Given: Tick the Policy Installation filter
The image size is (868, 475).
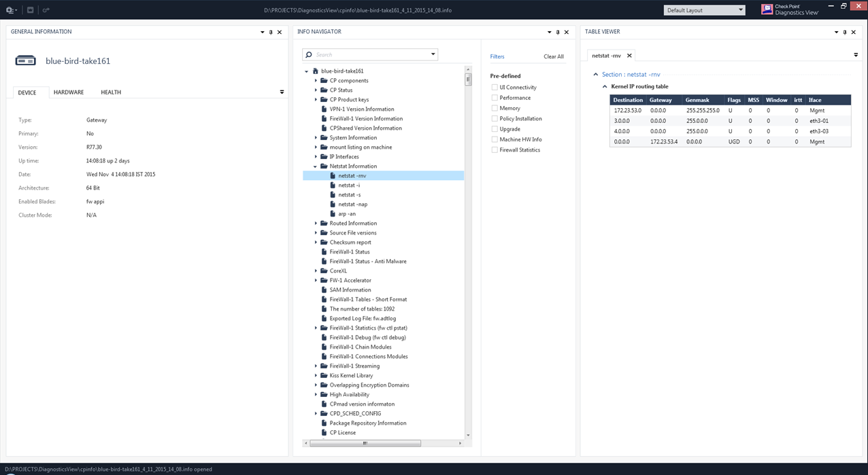Looking at the screenshot, I should (x=495, y=119).
